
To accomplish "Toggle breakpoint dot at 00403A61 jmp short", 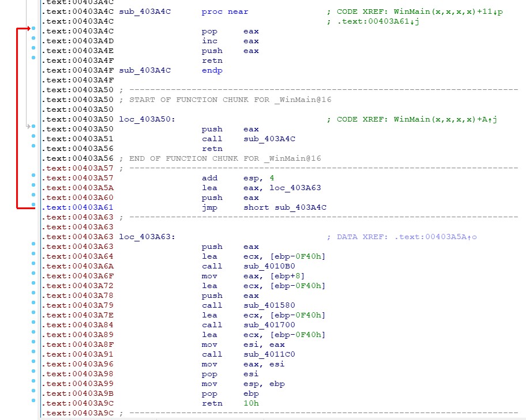I will click(x=33, y=205).
